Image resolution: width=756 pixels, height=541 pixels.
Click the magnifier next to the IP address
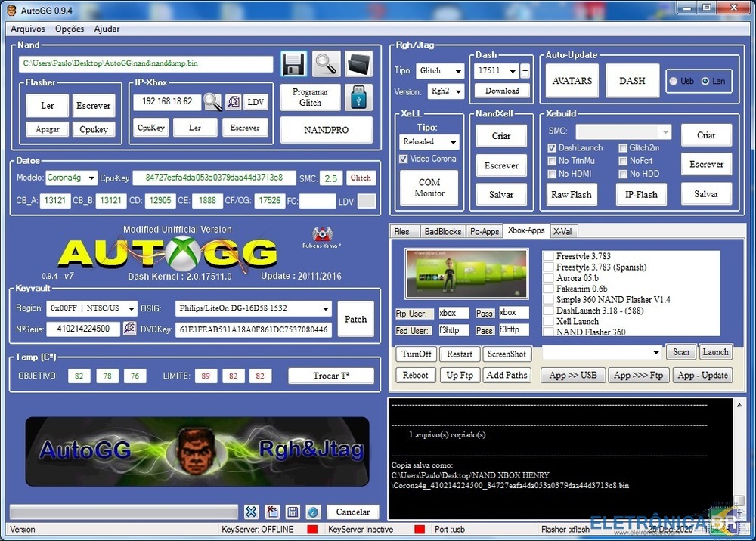pyautogui.click(x=212, y=102)
